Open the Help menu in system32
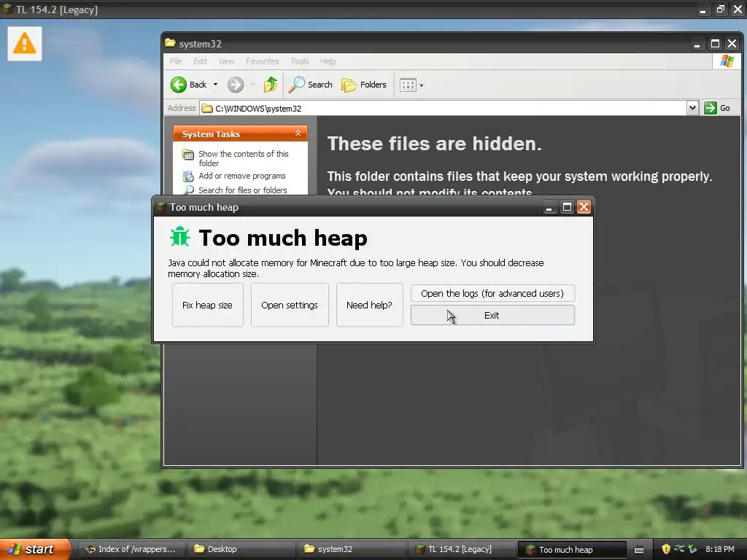The image size is (747, 560). pos(328,61)
